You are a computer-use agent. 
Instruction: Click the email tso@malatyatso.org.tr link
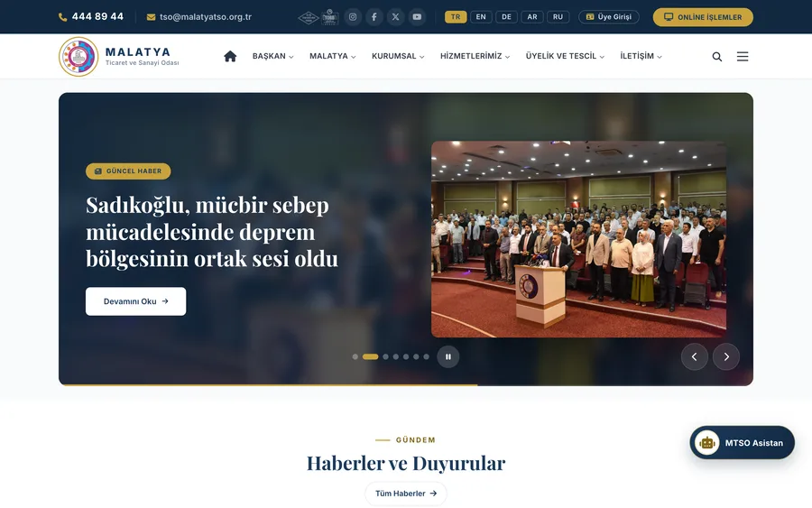pyautogui.click(x=206, y=17)
